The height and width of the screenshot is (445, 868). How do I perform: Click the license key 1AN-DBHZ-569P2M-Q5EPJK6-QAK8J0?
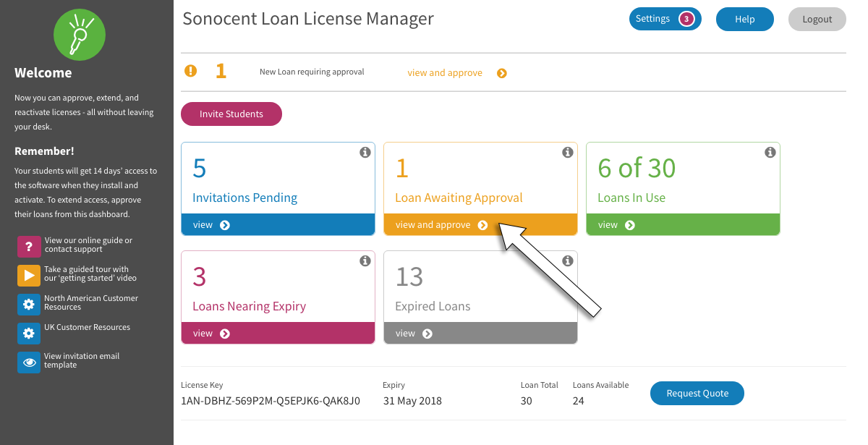pyautogui.click(x=271, y=401)
